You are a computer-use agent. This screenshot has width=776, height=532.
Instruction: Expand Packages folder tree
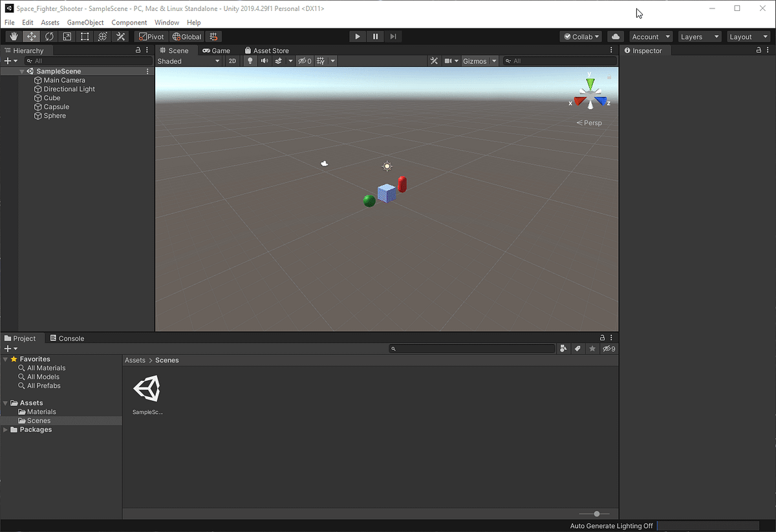(6, 429)
